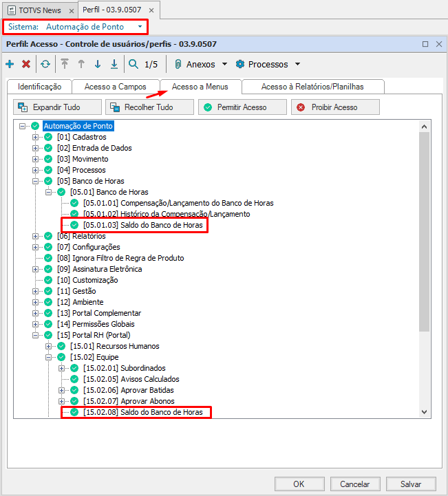Jump to the first record
Screen dimensions: 448x496
click(x=65, y=64)
